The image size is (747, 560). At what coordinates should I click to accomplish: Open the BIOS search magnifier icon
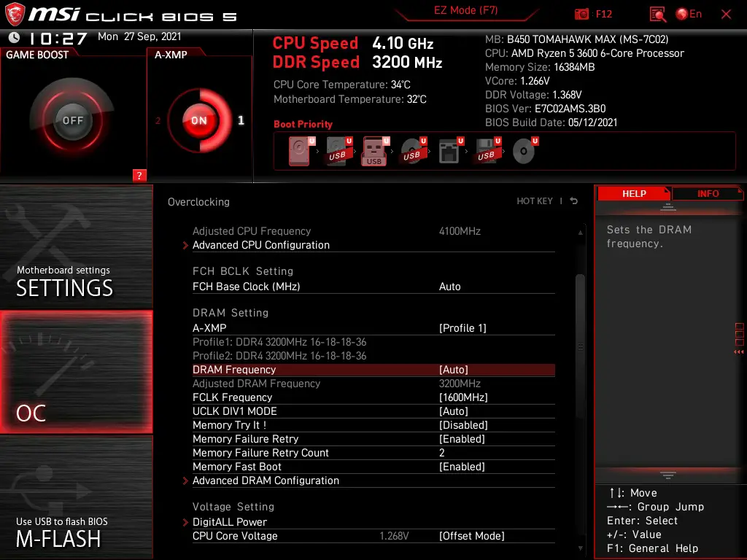[658, 15]
